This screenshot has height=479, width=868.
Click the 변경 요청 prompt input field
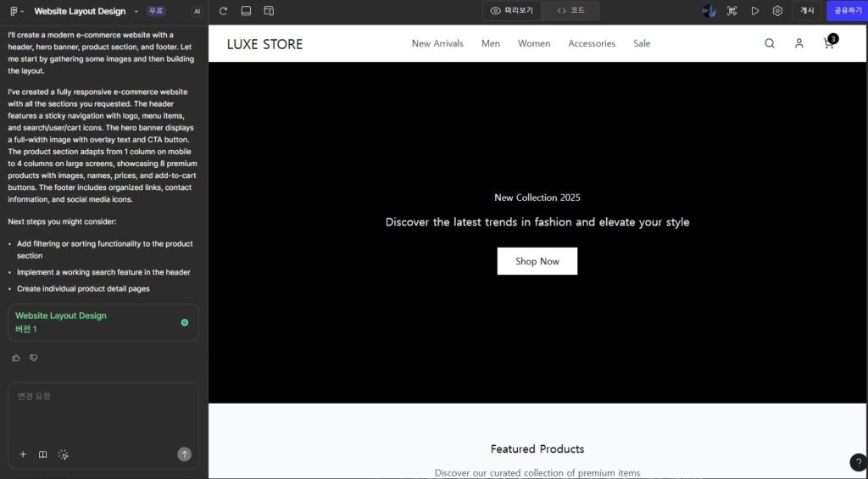click(102, 411)
